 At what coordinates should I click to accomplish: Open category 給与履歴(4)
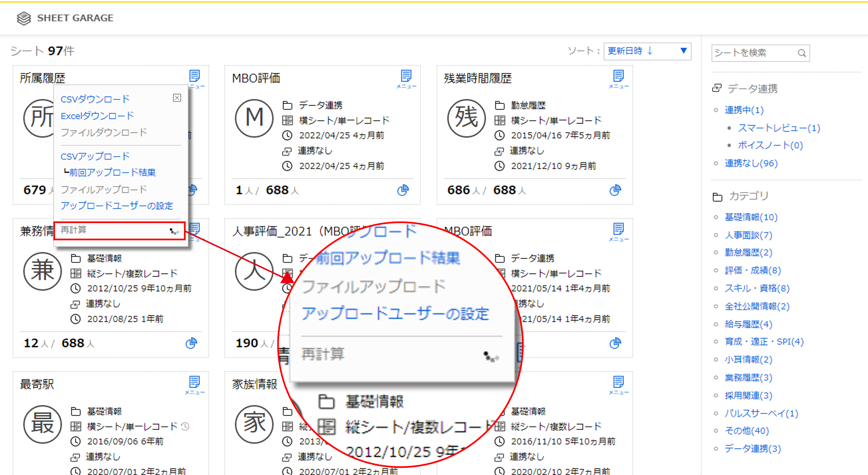click(x=748, y=324)
